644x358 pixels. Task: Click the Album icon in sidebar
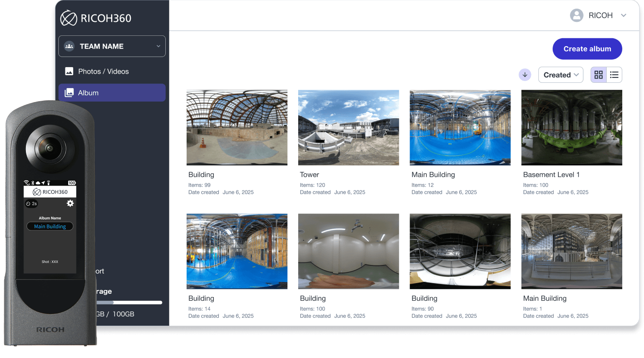tap(69, 93)
